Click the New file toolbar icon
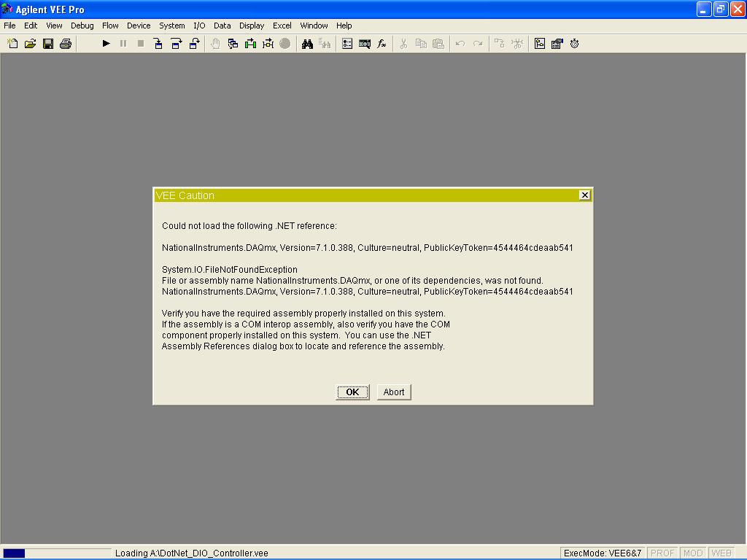 [x=12, y=44]
